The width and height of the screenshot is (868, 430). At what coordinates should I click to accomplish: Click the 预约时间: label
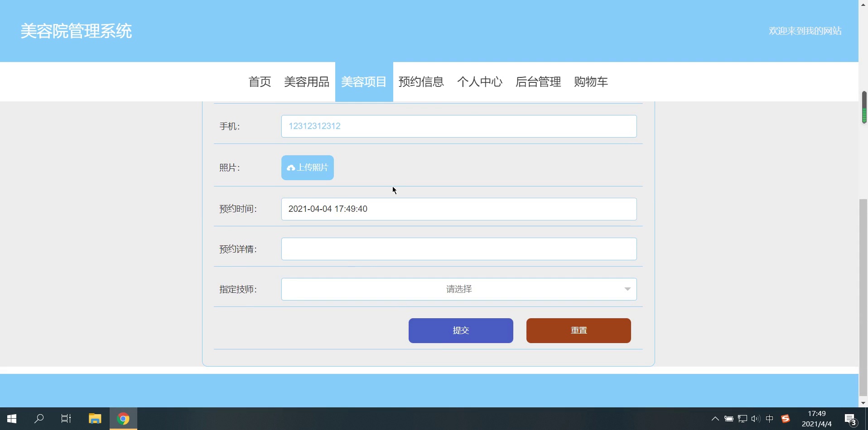click(x=238, y=209)
